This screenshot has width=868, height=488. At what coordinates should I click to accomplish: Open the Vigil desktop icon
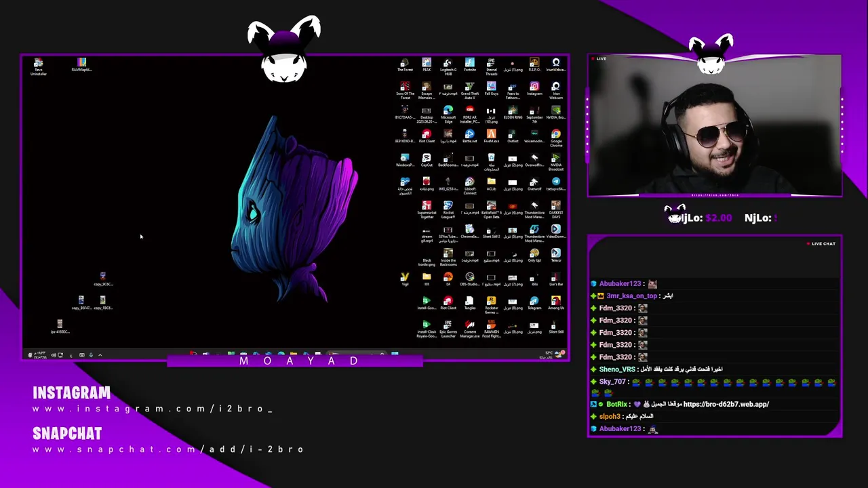click(405, 280)
